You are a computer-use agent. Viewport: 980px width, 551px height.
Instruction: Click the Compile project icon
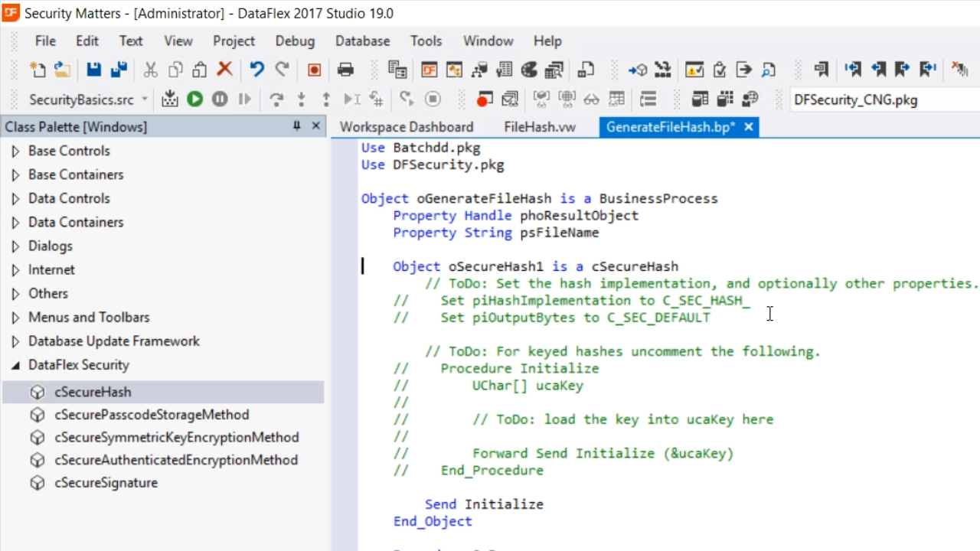(169, 99)
